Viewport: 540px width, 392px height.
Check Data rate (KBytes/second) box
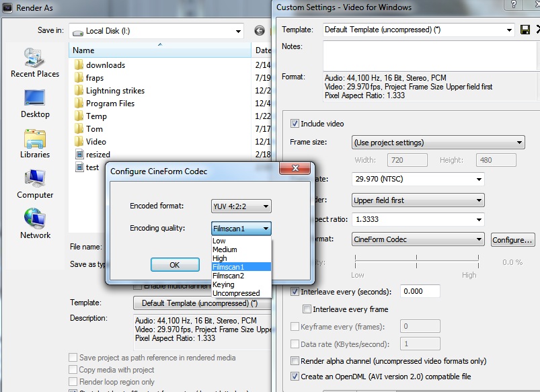295,344
